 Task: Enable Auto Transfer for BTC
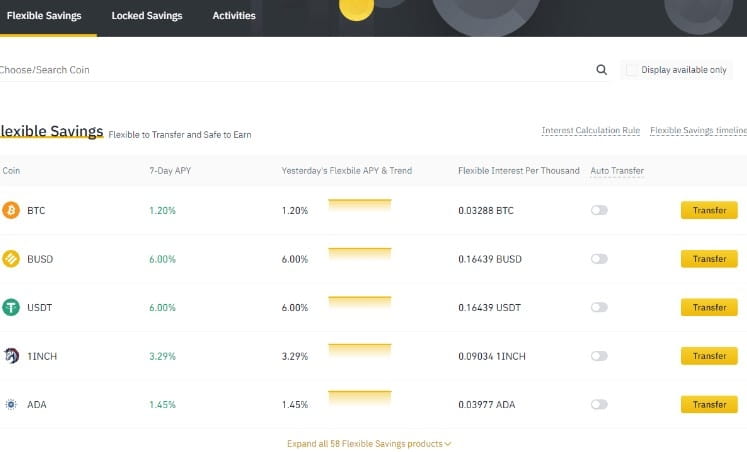[599, 211]
